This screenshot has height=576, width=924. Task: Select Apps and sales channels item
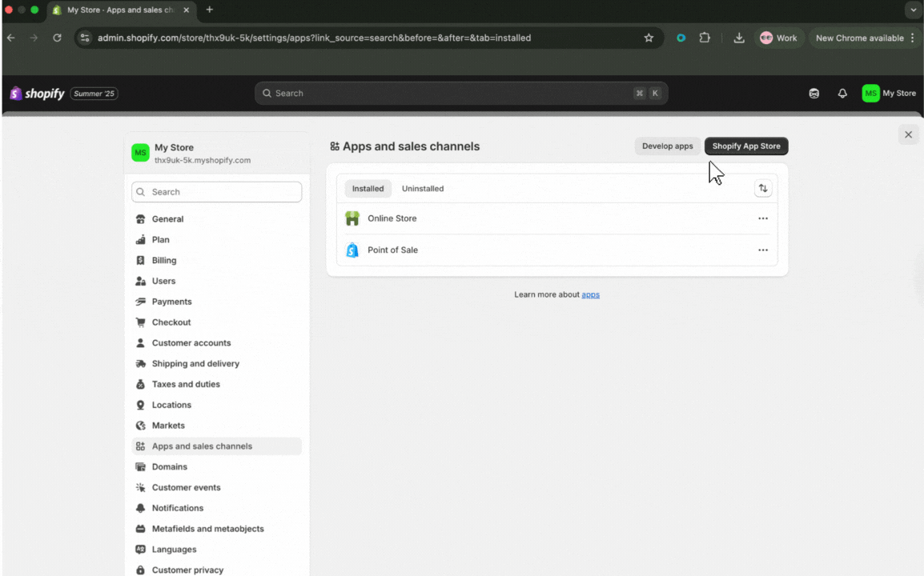[x=216, y=446]
